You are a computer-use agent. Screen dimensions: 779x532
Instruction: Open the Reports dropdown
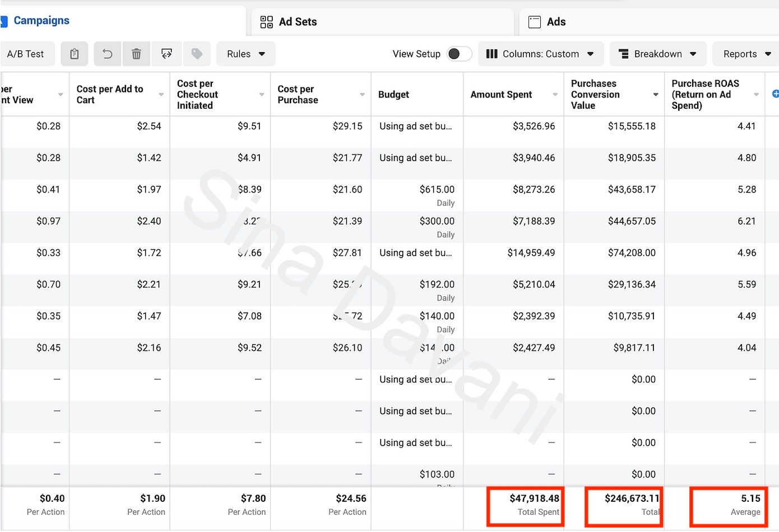pos(747,54)
